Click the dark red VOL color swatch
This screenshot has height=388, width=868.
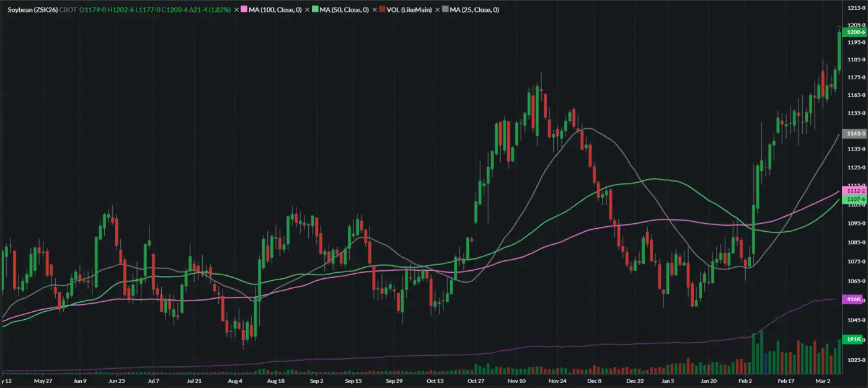tap(382, 10)
